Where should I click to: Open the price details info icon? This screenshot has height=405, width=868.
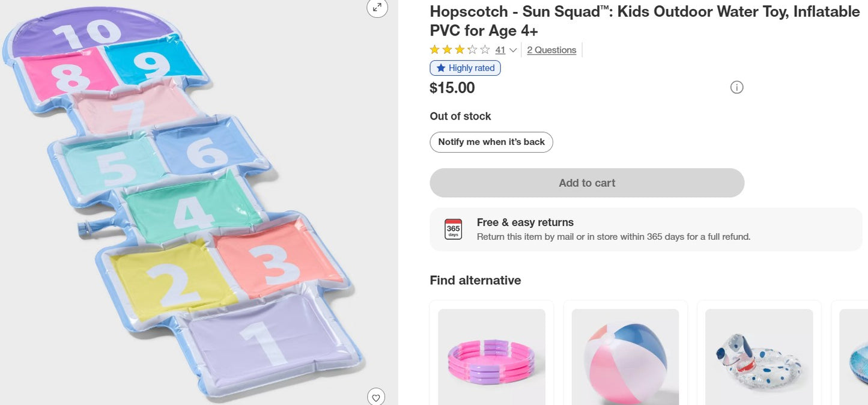[x=737, y=87]
